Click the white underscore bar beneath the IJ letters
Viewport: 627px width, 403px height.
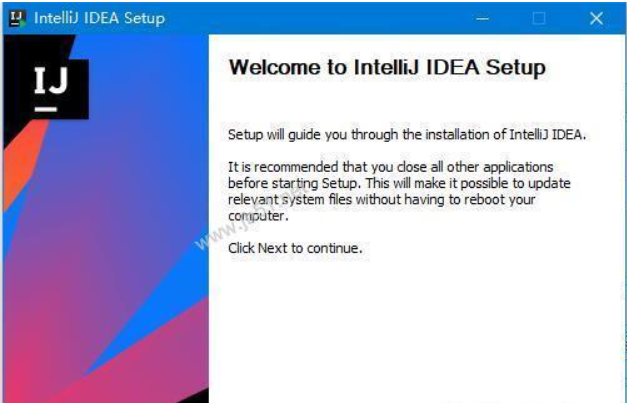45,109
